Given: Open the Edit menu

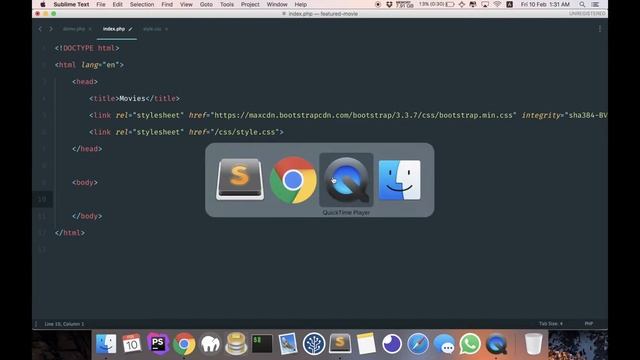Looking at the screenshot, I should (x=118, y=4).
